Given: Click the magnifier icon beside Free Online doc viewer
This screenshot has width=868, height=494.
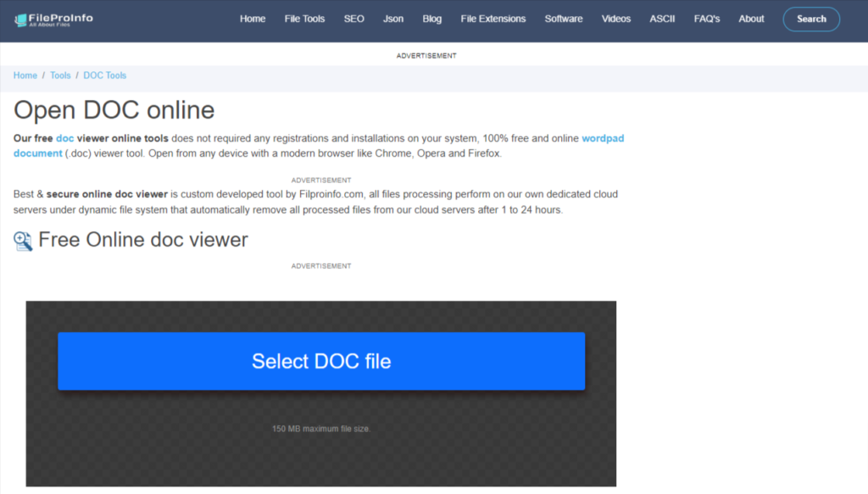Looking at the screenshot, I should [x=22, y=241].
